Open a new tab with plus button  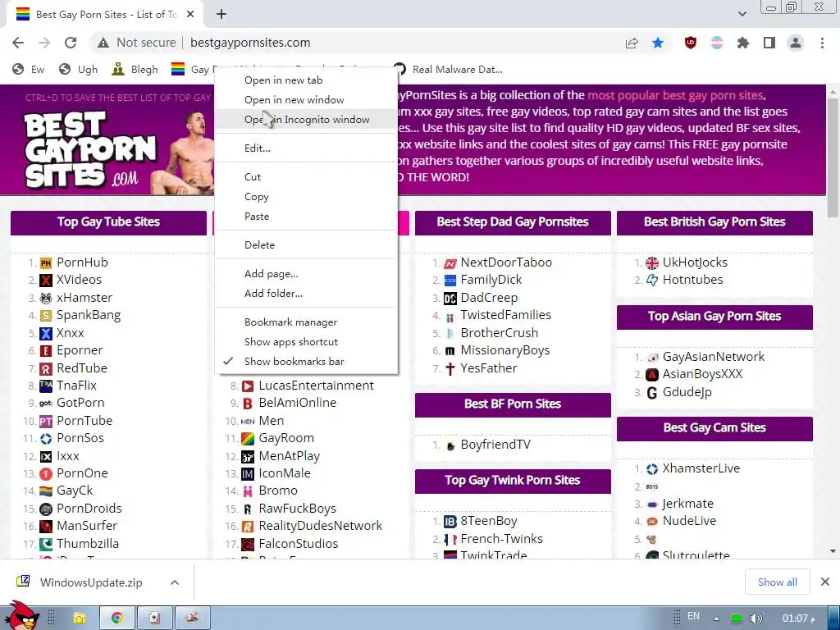click(x=221, y=14)
